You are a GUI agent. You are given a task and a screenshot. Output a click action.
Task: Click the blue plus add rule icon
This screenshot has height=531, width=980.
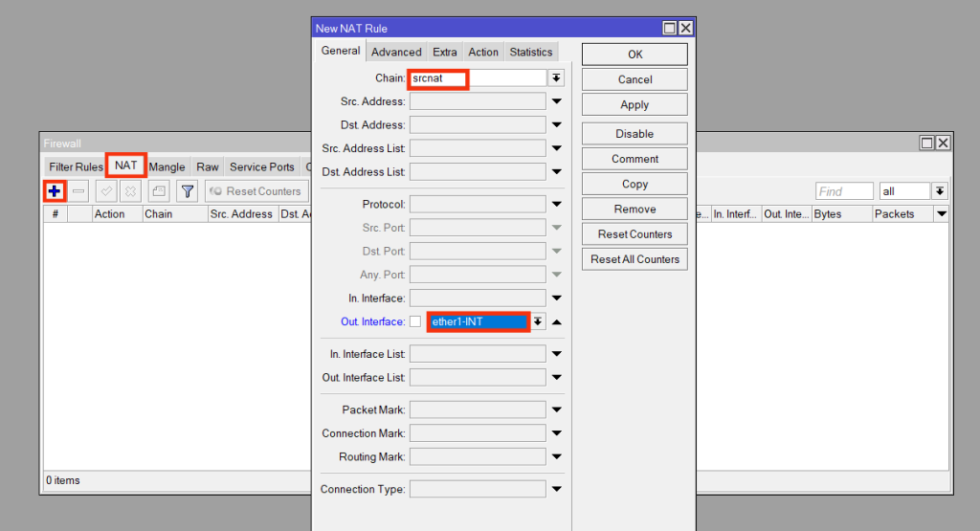(55, 191)
